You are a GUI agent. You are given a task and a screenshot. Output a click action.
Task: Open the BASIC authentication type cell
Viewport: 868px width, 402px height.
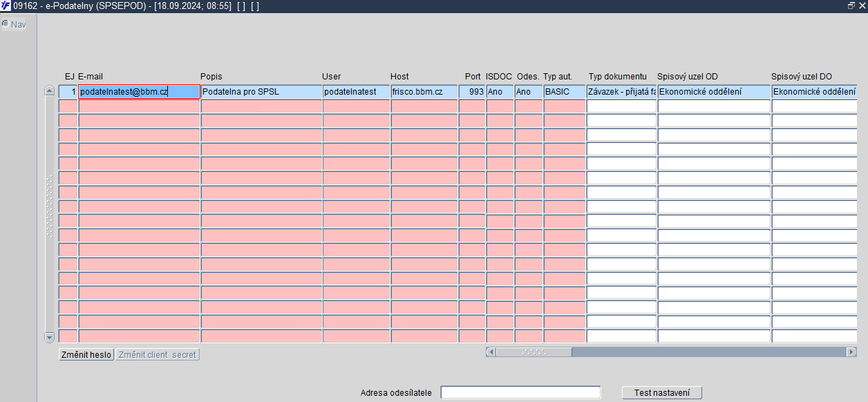coord(565,91)
